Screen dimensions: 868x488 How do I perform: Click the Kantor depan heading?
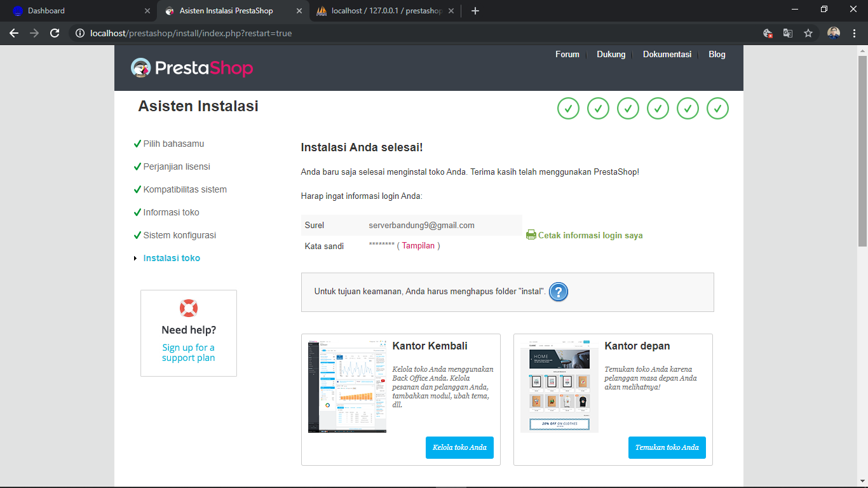click(x=637, y=346)
